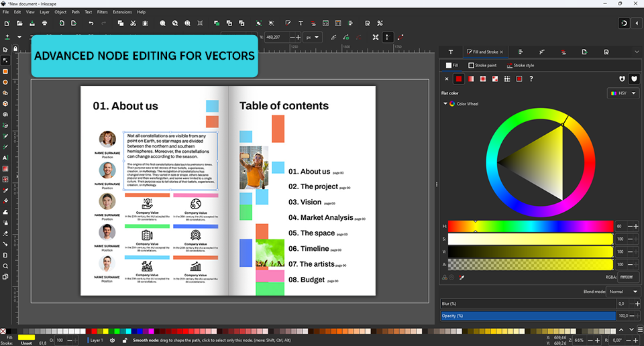Image resolution: width=644 pixels, height=346 pixels.
Task: Click the Print icon
Action: pos(44,23)
